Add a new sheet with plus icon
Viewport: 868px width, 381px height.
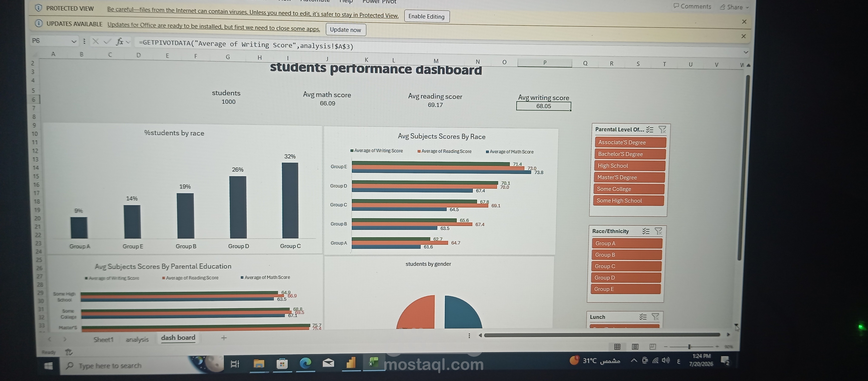(224, 338)
